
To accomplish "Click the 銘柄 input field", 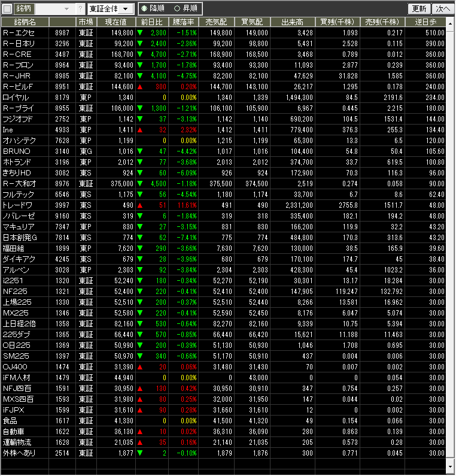I will 48,9.
